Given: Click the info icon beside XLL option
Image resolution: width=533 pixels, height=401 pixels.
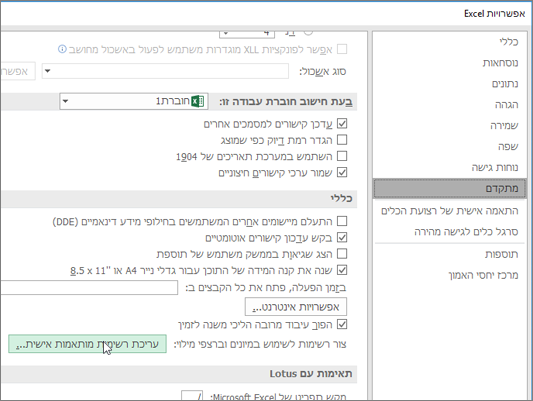Looking at the screenshot, I should 62,49.
